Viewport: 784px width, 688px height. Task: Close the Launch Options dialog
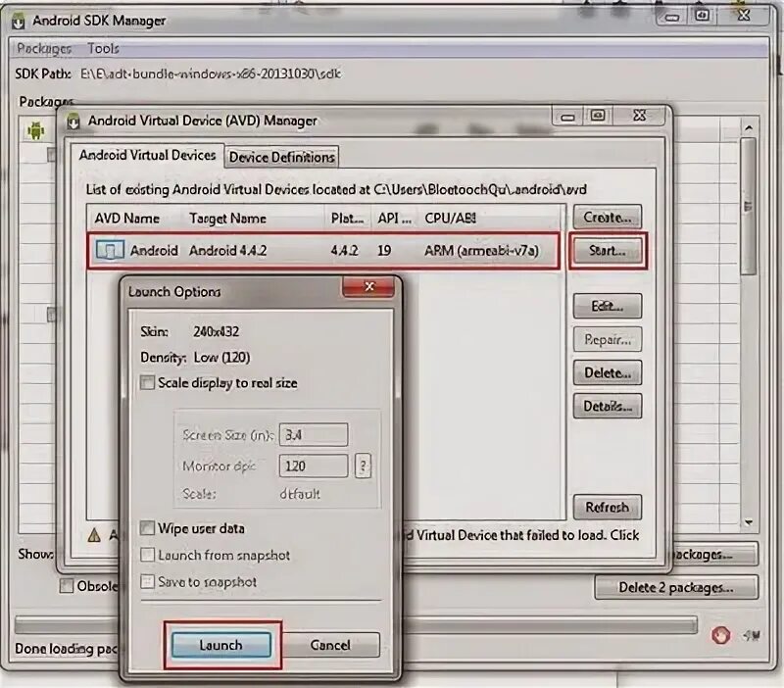coord(369,286)
